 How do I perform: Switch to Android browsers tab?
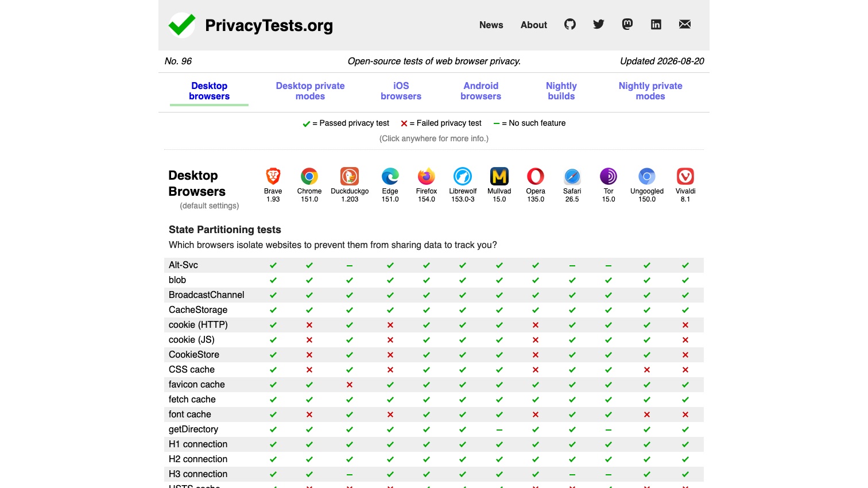(x=480, y=91)
